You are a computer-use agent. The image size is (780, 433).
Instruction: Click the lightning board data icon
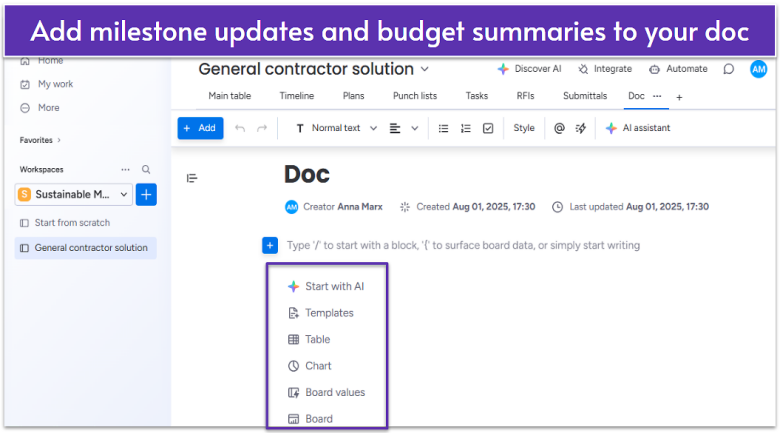581,128
